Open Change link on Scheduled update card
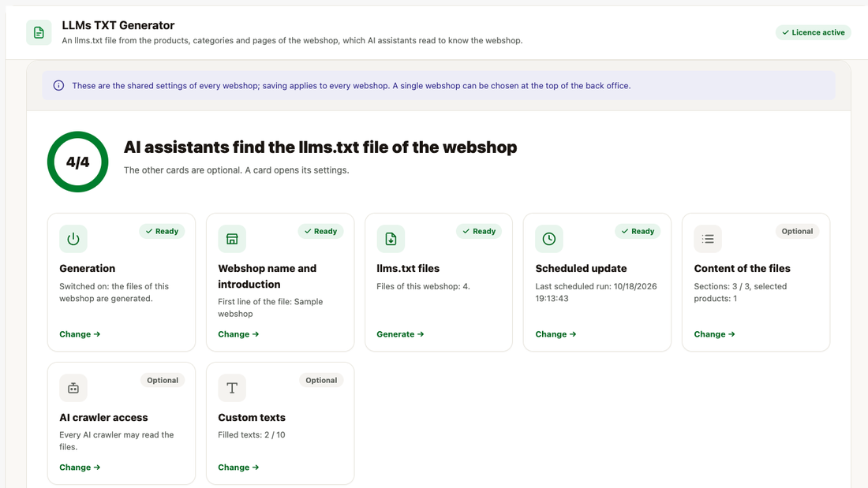 (x=556, y=334)
